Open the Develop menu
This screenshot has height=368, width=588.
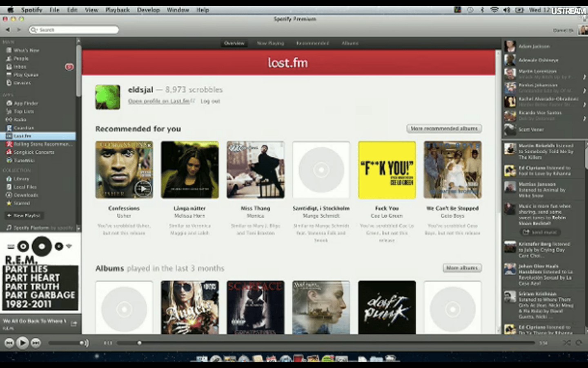(x=148, y=10)
